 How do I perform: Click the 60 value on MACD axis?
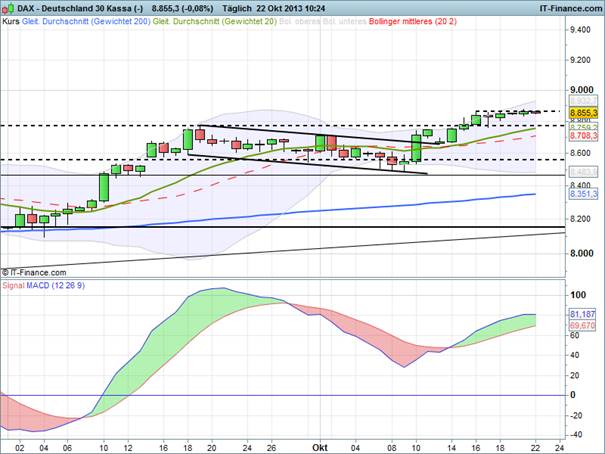(x=575, y=336)
